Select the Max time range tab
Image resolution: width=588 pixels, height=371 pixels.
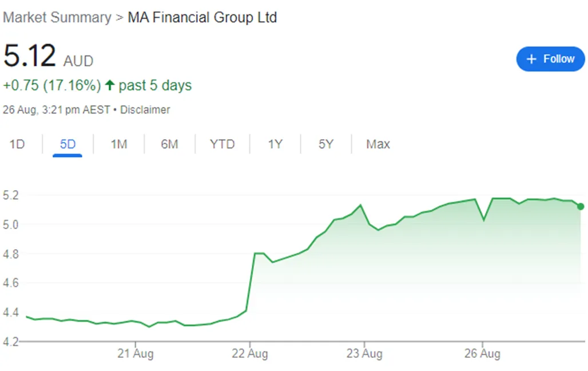point(378,144)
